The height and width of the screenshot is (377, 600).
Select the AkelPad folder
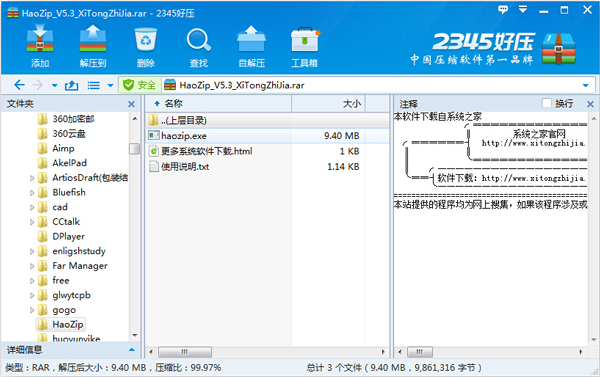click(62, 163)
